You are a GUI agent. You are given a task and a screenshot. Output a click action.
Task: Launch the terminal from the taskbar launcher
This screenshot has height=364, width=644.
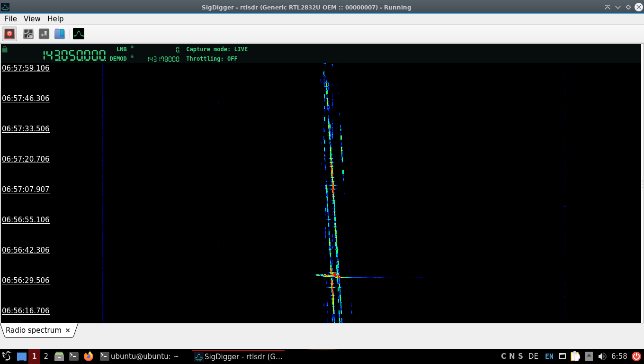[74, 356]
